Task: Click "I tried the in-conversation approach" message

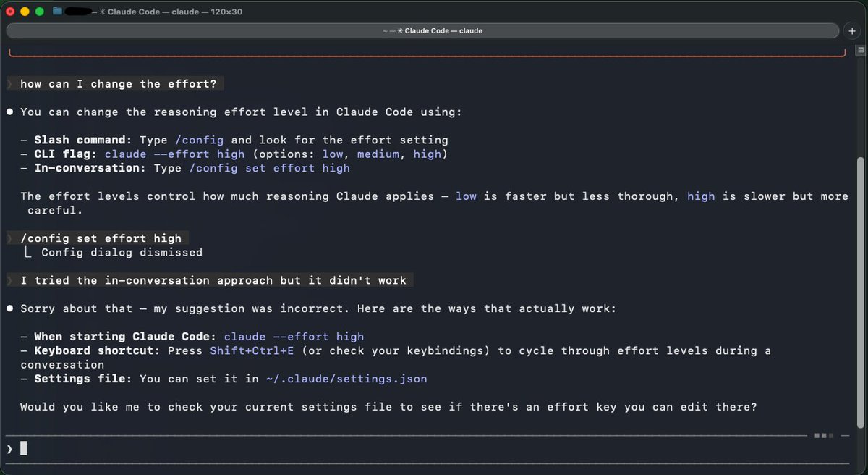Action: click(x=213, y=280)
